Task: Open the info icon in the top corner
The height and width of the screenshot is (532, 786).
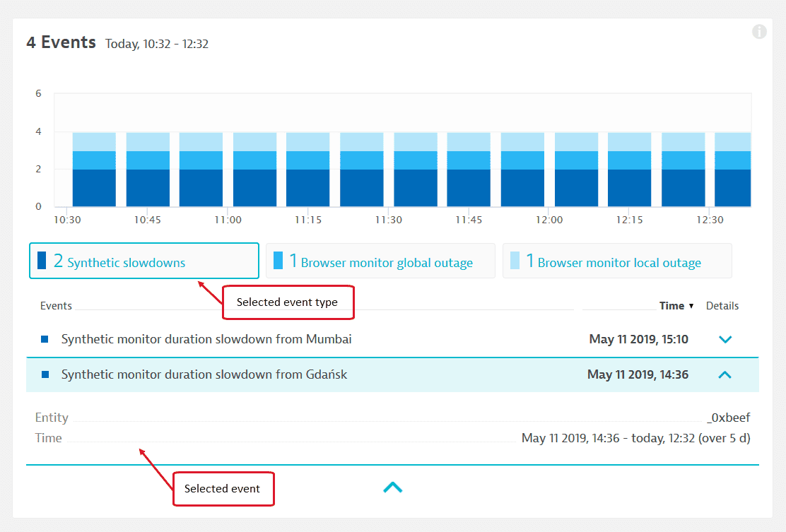Action: pyautogui.click(x=759, y=32)
